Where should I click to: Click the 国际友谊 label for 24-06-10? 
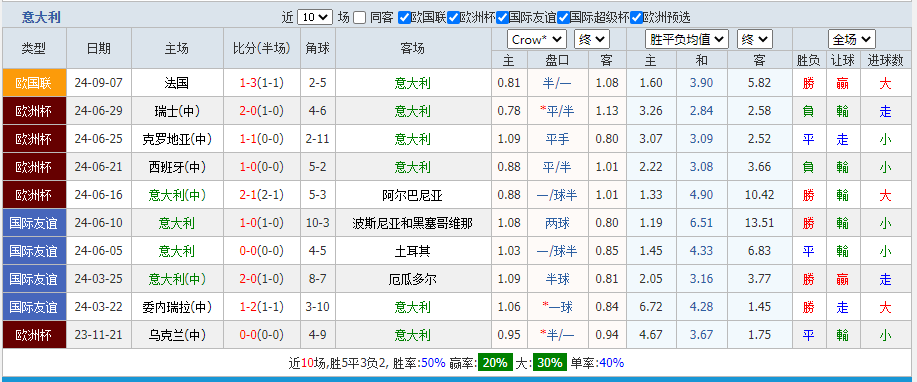[x=35, y=223]
